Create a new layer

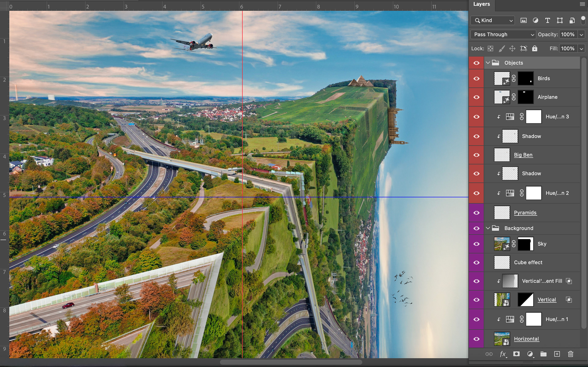point(557,354)
